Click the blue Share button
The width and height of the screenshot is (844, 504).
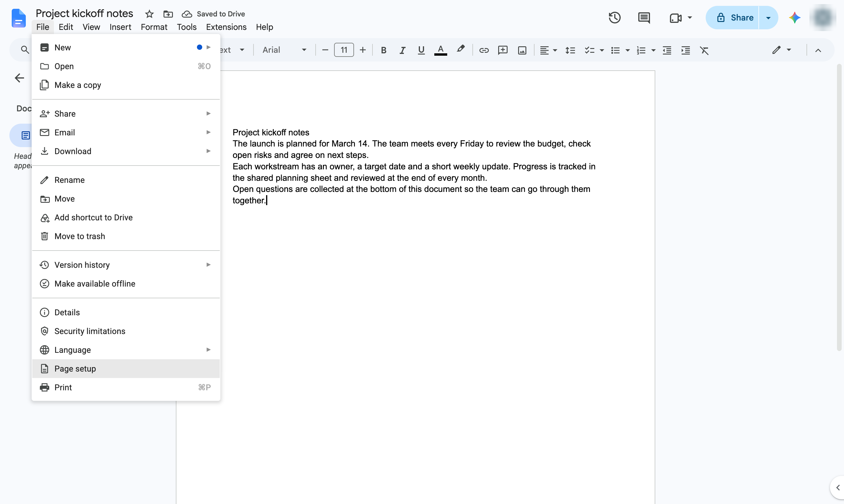(733, 18)
